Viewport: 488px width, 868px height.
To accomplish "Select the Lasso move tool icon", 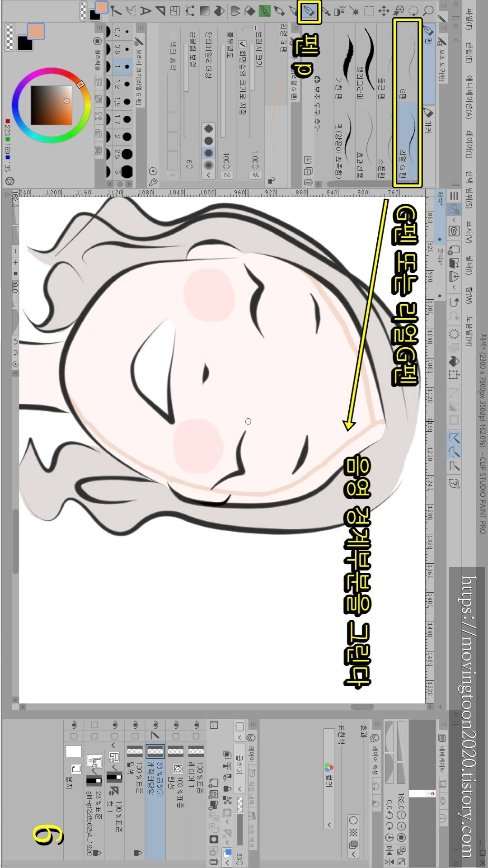I will click(413, 11).
